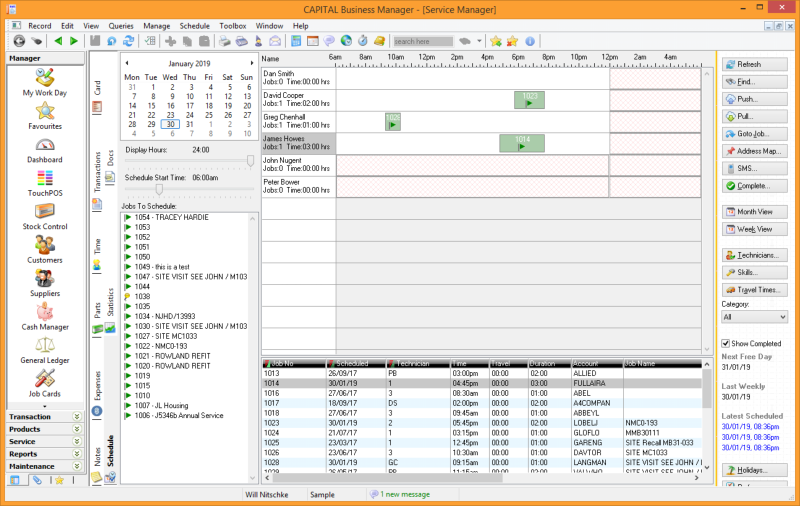Open General Ledger
800x506 pixels.
(x=45, y=351)
